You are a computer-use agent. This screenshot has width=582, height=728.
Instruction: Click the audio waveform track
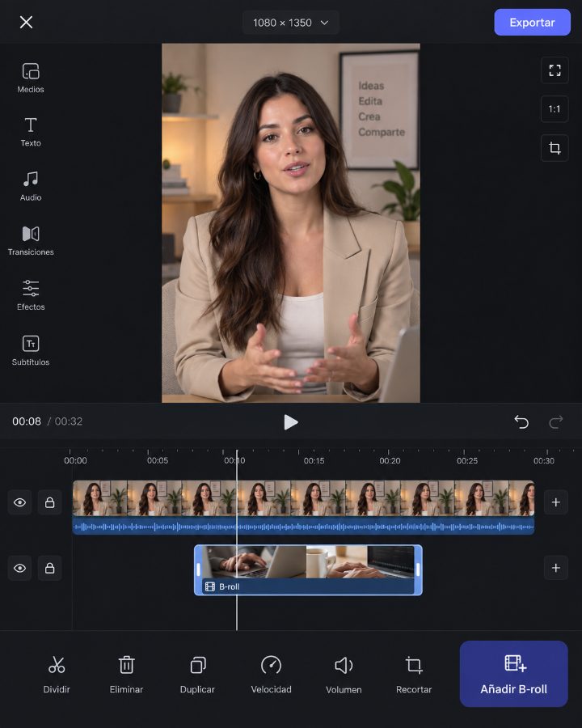(x=304, y=527)
